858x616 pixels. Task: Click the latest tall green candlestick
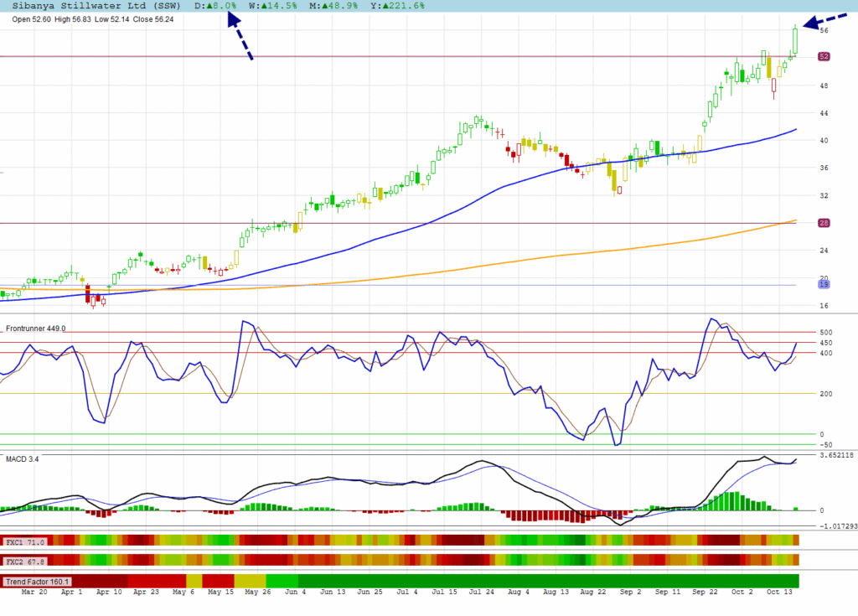795,40
